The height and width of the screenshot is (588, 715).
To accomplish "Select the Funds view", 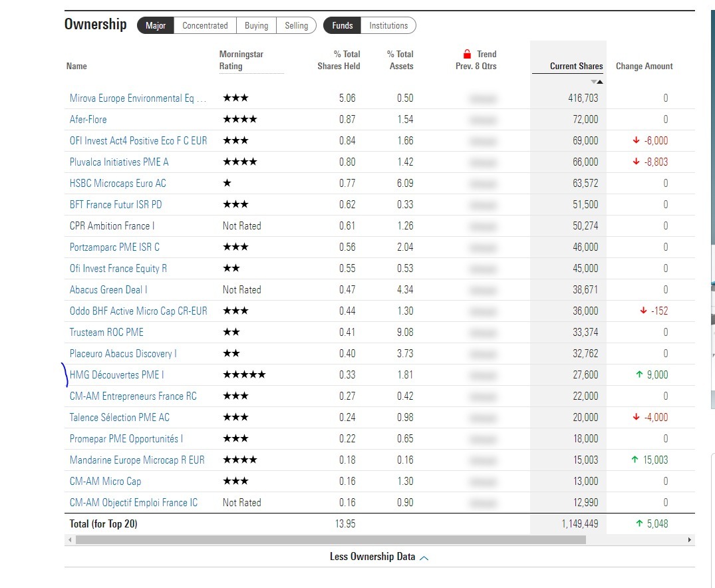I will (342, 25).
